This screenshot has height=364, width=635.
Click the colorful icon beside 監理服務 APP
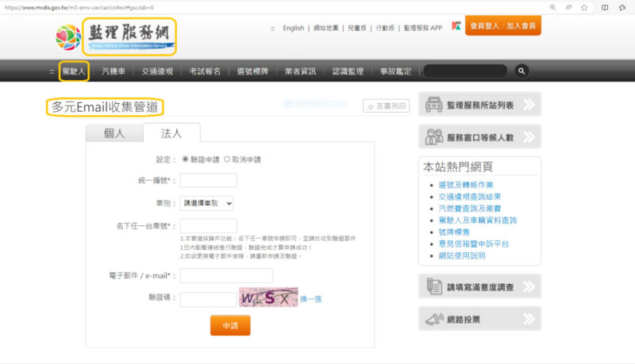pos(456,28)
